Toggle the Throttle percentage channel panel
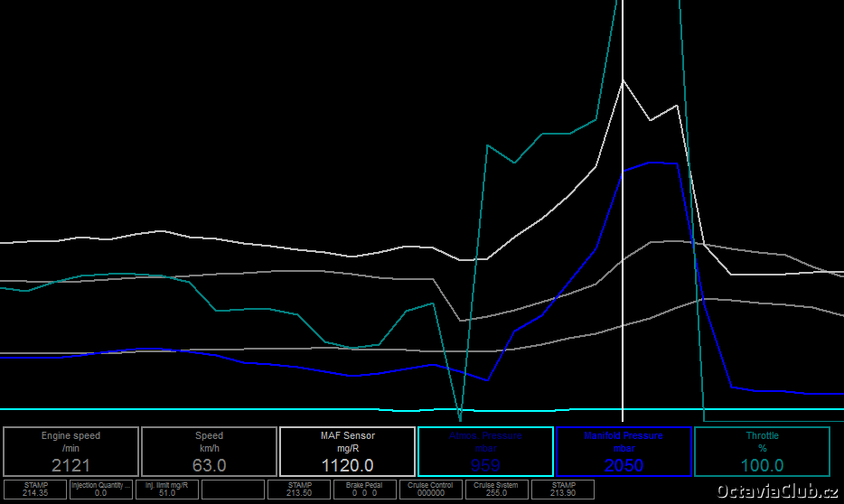This screenshot has height=504, width=844. (x=762, y=452)
